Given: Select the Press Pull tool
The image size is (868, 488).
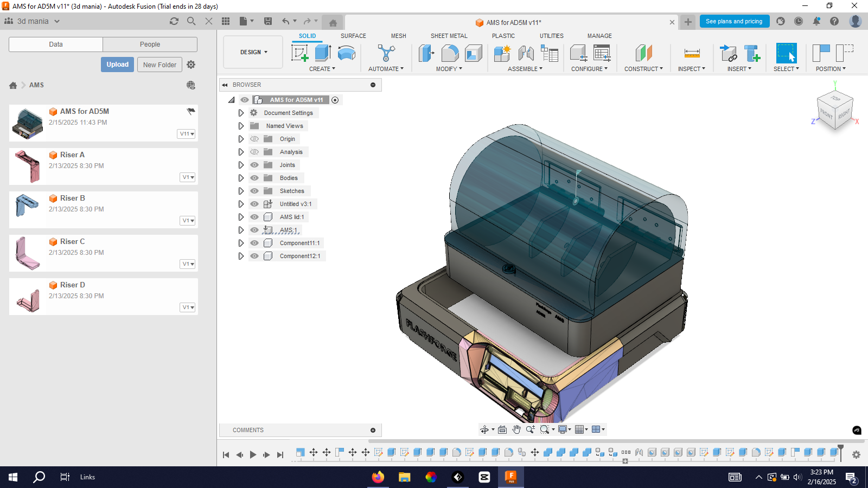Looking at the screenshot, I should pos(426,53).
